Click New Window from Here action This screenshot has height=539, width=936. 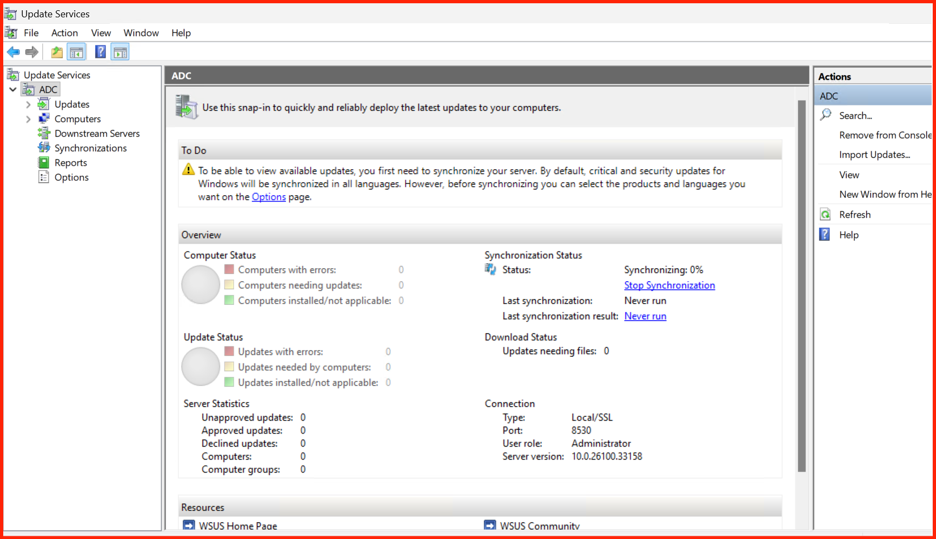point(885,194)
